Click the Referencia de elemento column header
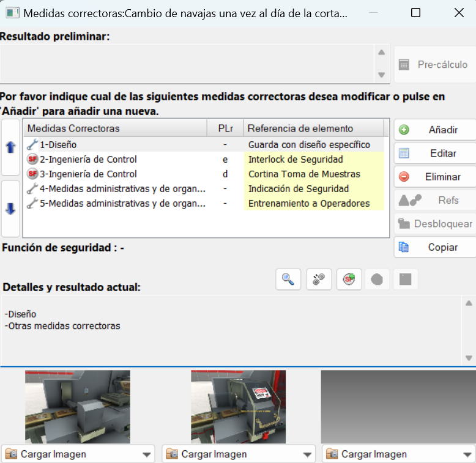Screen dimensions: 476x463 click(314, 128)
